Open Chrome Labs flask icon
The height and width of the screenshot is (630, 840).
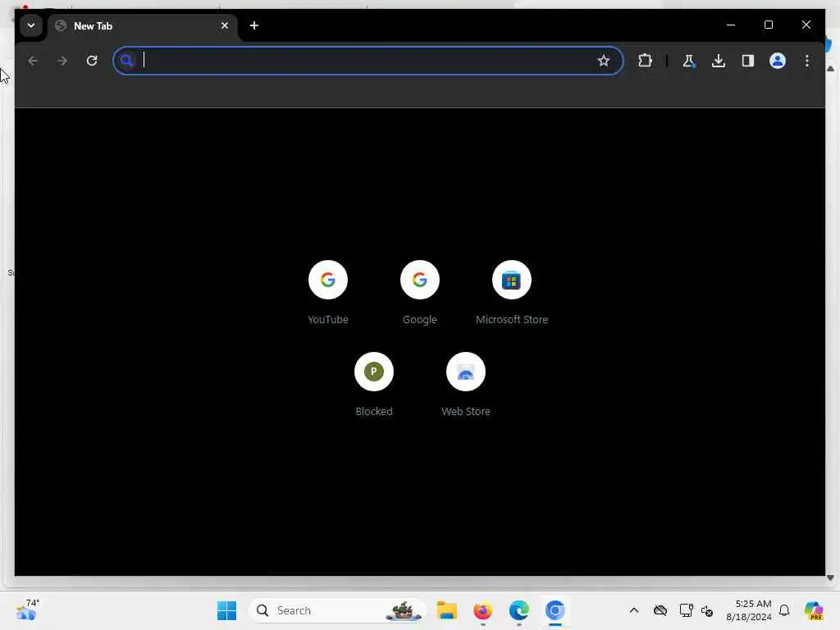[689, 61]
